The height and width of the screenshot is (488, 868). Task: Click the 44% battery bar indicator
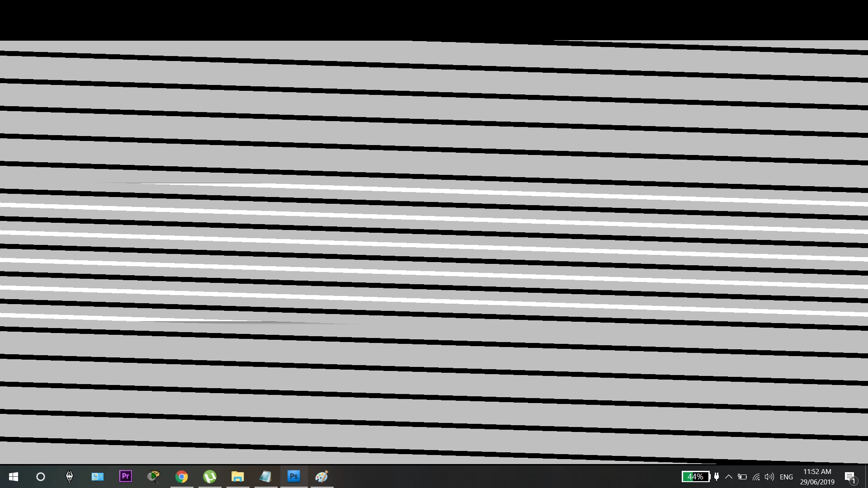point(696,477)
